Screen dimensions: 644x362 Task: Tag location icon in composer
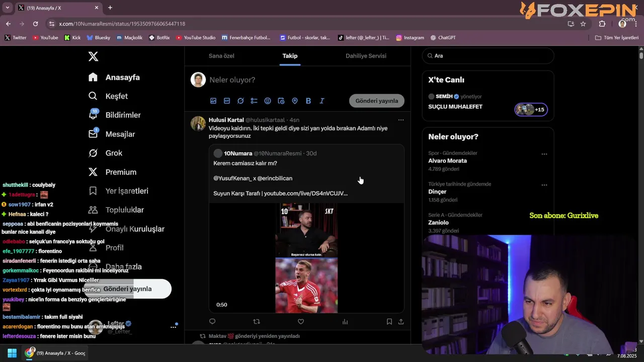(295, 101)
